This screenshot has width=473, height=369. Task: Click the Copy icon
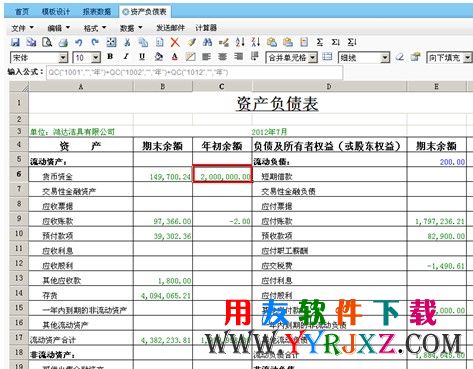[x=143, y=42]
